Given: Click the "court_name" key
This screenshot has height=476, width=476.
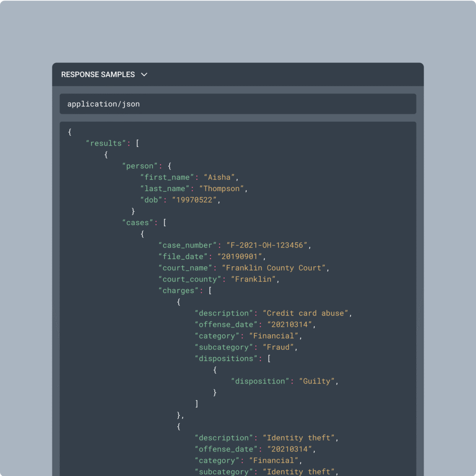Looking at the screenshot, I should pyautogui.click(x=185, y=268).
